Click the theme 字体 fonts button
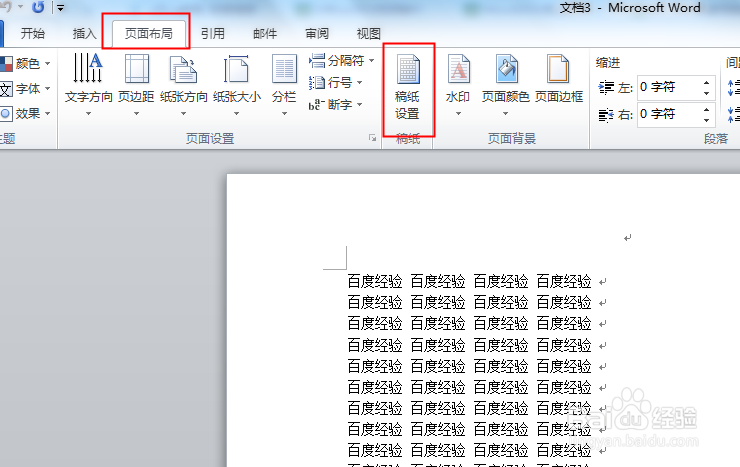 [25, 89]
